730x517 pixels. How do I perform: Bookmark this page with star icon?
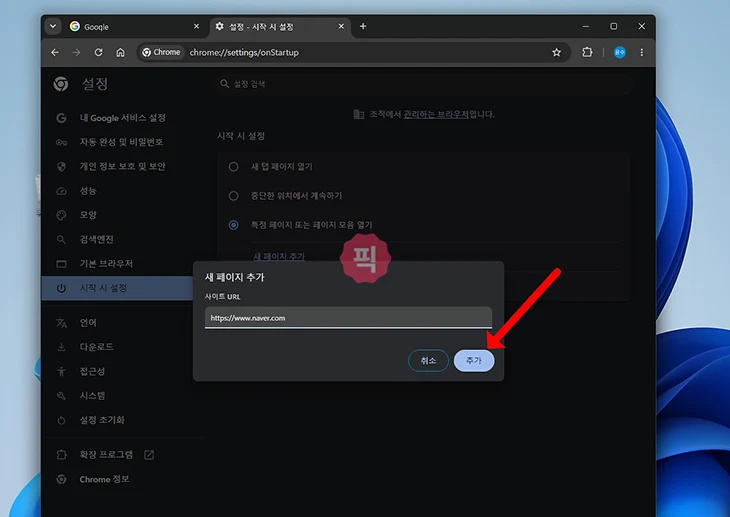(x=556, y=52)
